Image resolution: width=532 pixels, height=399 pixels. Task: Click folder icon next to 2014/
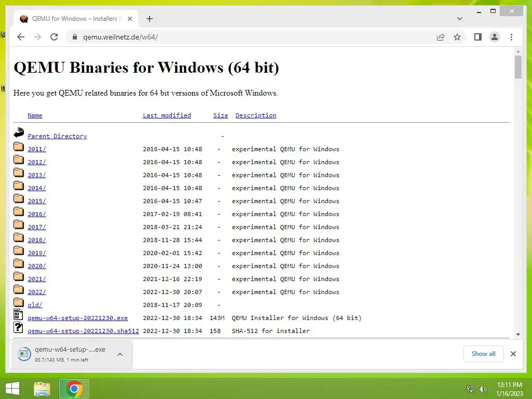point(19,185)
